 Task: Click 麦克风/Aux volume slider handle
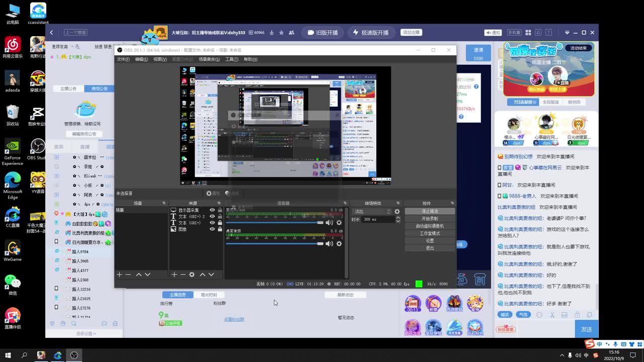(x=320, y=223)
